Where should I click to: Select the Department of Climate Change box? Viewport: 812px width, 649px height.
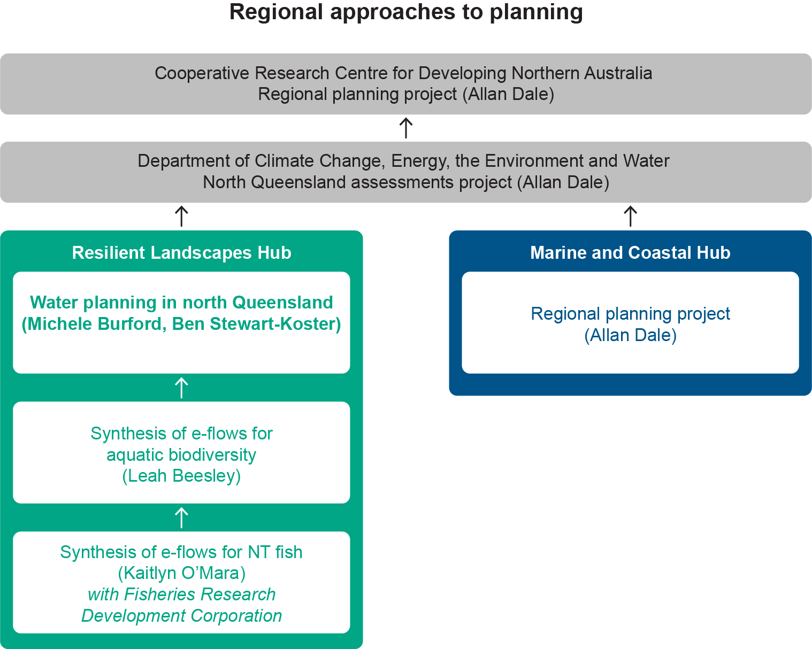pos(405,172)
